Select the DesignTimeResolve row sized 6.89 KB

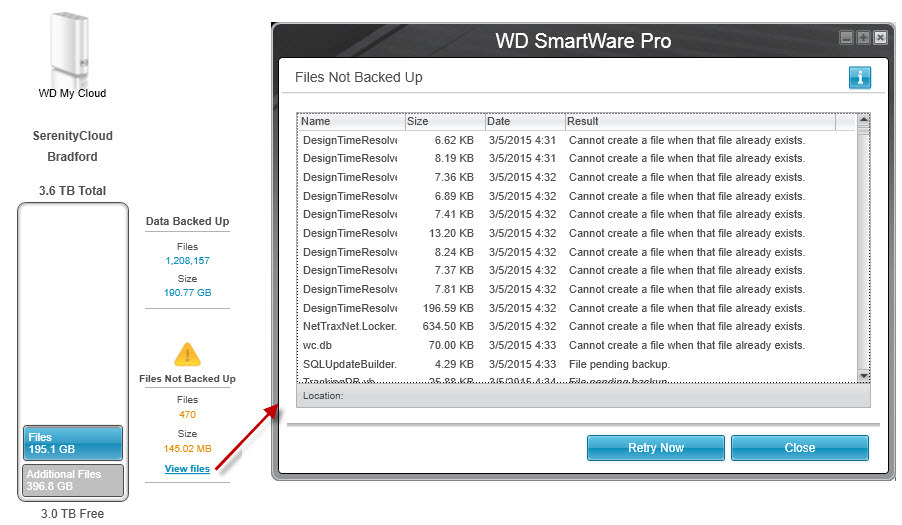577,196
